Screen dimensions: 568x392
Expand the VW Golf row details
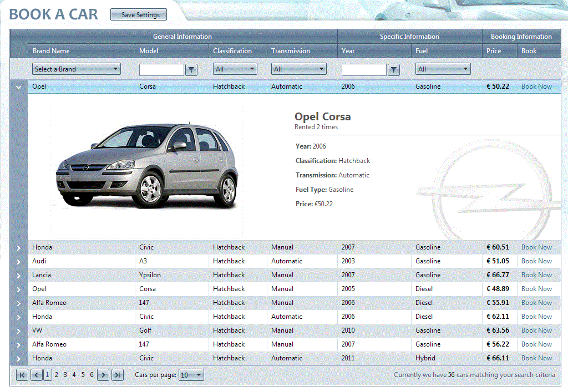coord(19,331)
